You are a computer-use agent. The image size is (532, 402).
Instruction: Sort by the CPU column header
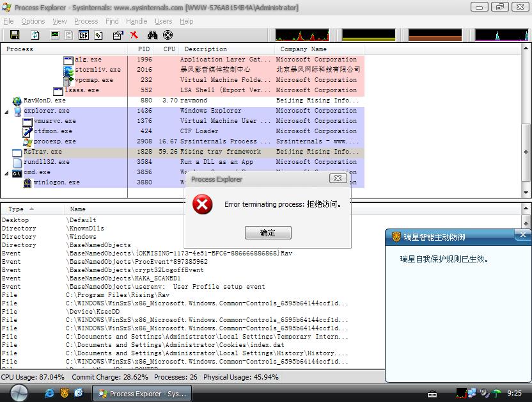(x=166, y=49)
